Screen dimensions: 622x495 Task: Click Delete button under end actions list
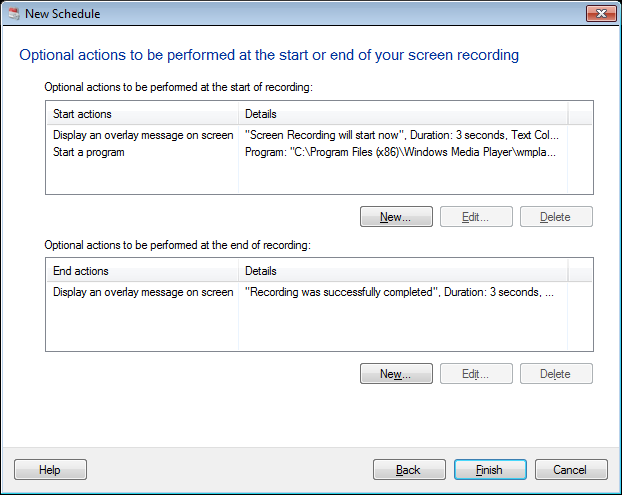(x=556, y=374)
